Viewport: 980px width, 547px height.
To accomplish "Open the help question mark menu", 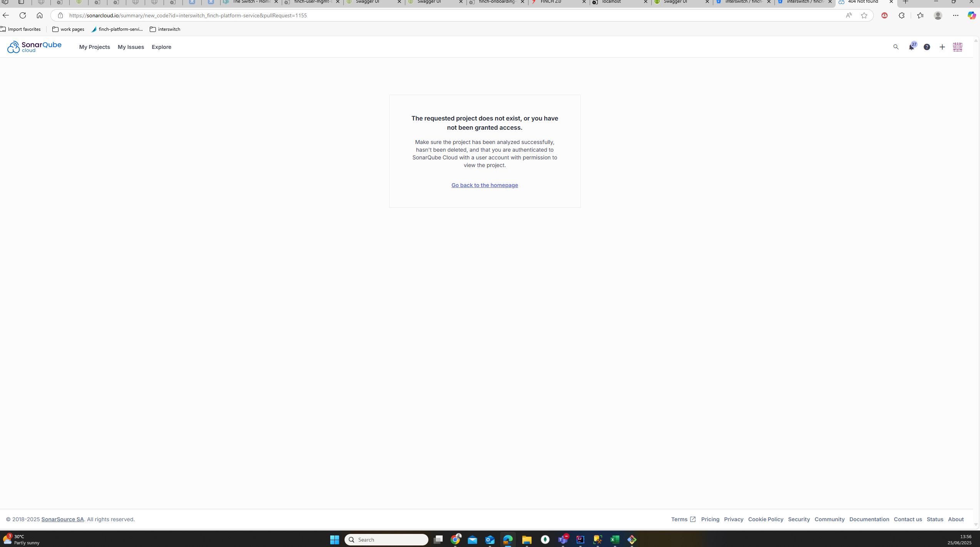I will pyautogui.click(x=926, y=47).
